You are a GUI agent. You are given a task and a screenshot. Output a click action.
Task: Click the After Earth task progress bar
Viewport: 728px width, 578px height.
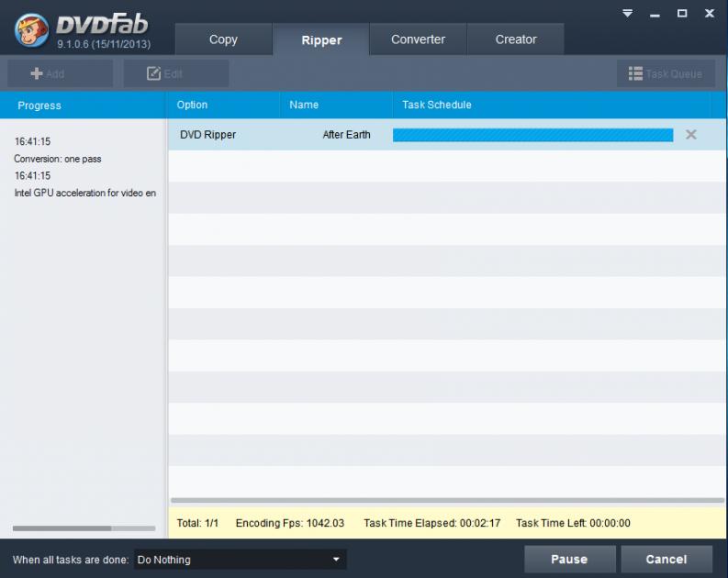click(x=532, y=135)
